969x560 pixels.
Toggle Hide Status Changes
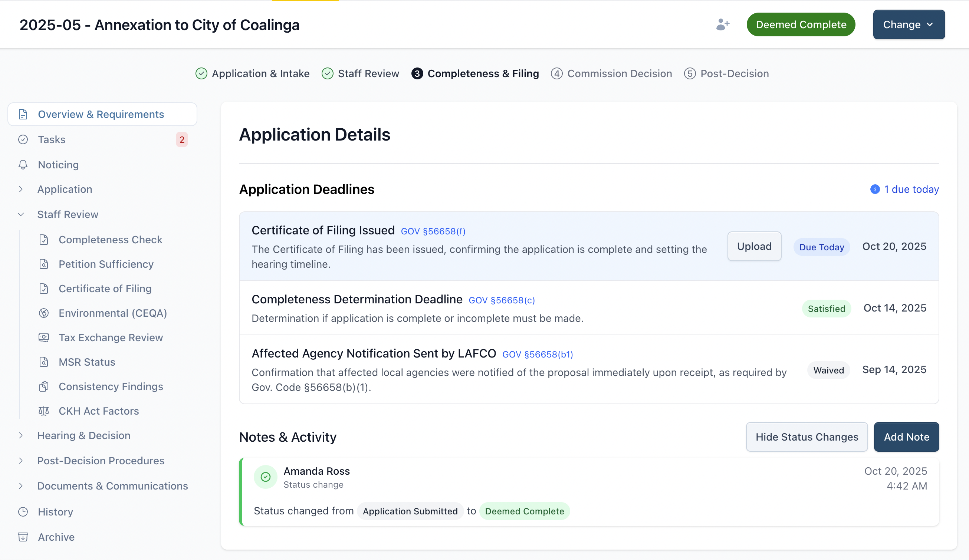pos(807,437)
